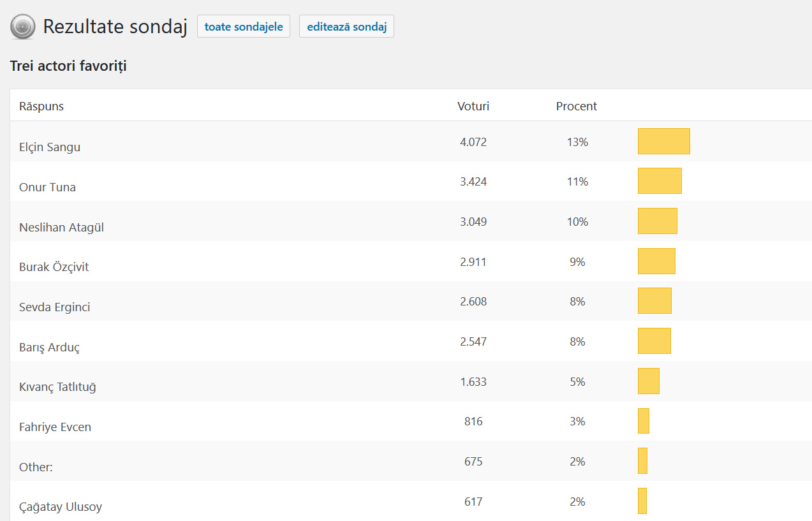This screenshot has width=812, height=521.
Task: Click the "Trei actori favoriți" poll title
Action: (68, 66)
